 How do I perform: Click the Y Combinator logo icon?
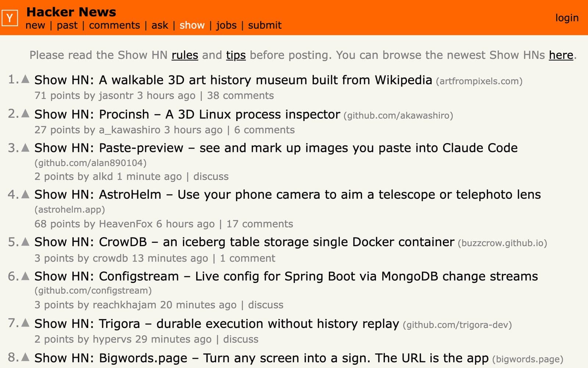point(10,18)
